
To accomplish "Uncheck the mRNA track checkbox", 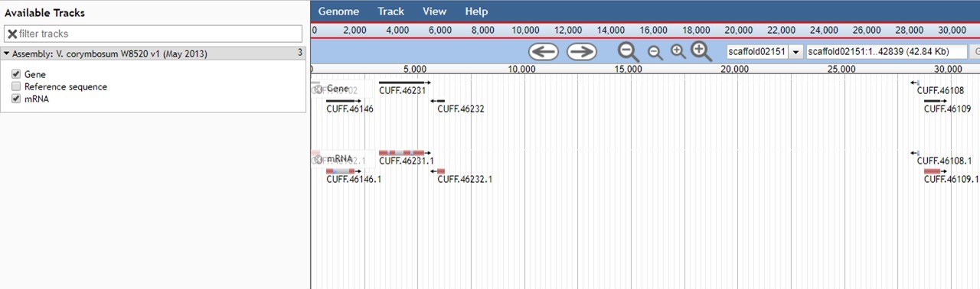I will 16,99.
